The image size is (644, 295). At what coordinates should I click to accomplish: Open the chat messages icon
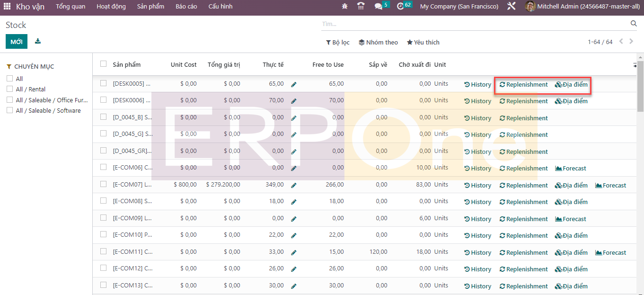378,7
